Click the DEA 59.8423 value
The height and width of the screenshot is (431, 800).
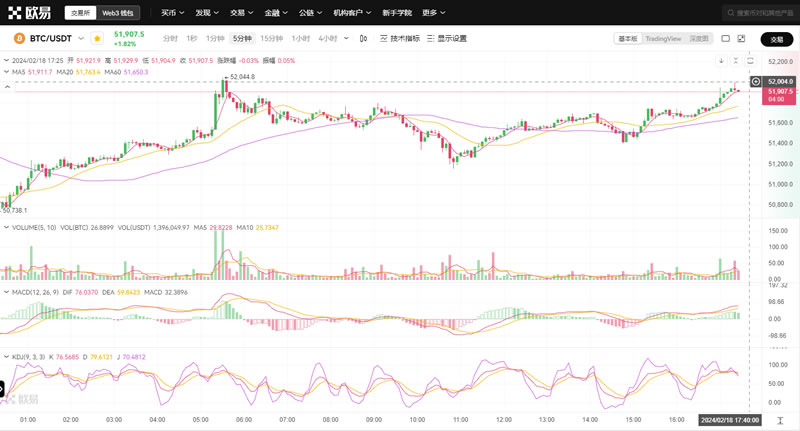pyautogui.click(x=128, y=292)
